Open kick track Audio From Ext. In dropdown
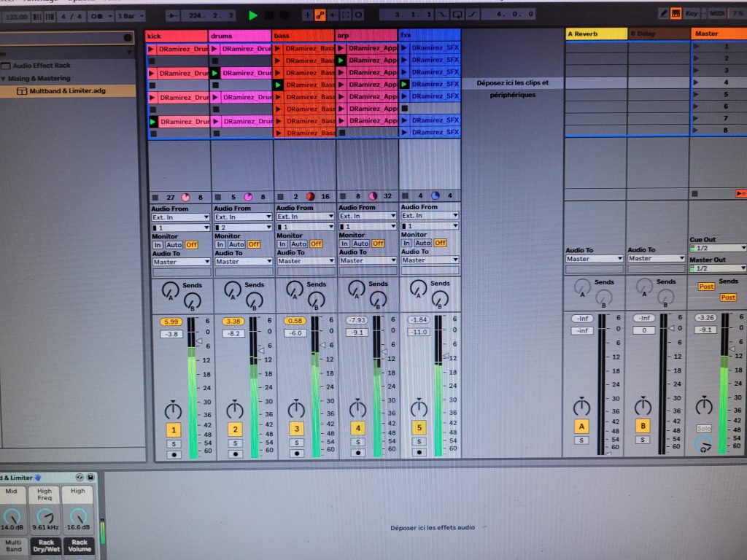The image size is (747, 560). [x=180, y=217]
